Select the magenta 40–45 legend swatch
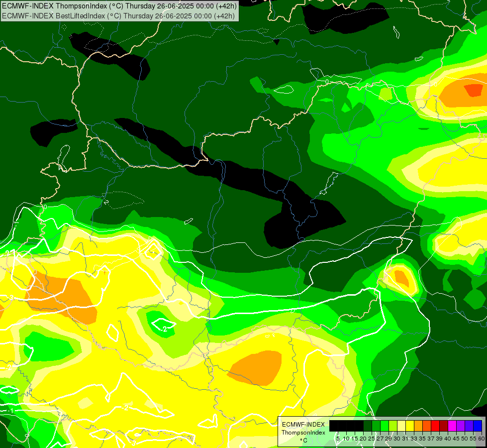Viewport: 487px width, 448px height. [452, 426]
